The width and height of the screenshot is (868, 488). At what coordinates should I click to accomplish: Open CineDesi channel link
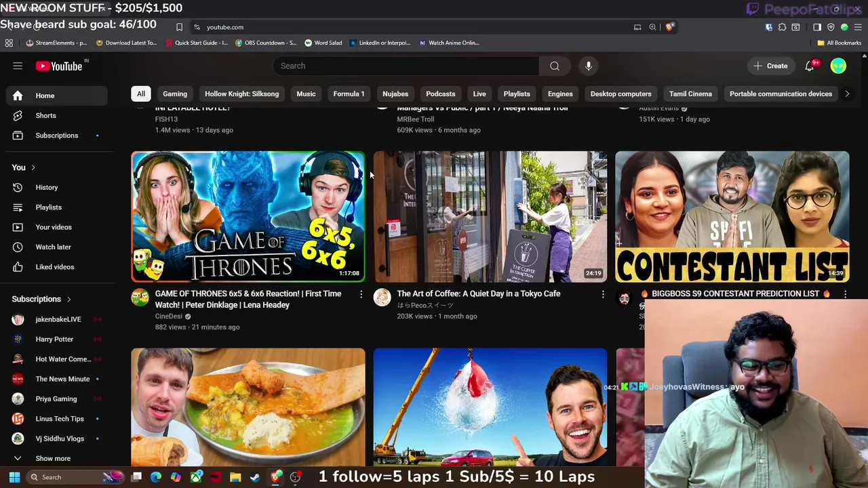pyautogui.click(x=169, y=317)
